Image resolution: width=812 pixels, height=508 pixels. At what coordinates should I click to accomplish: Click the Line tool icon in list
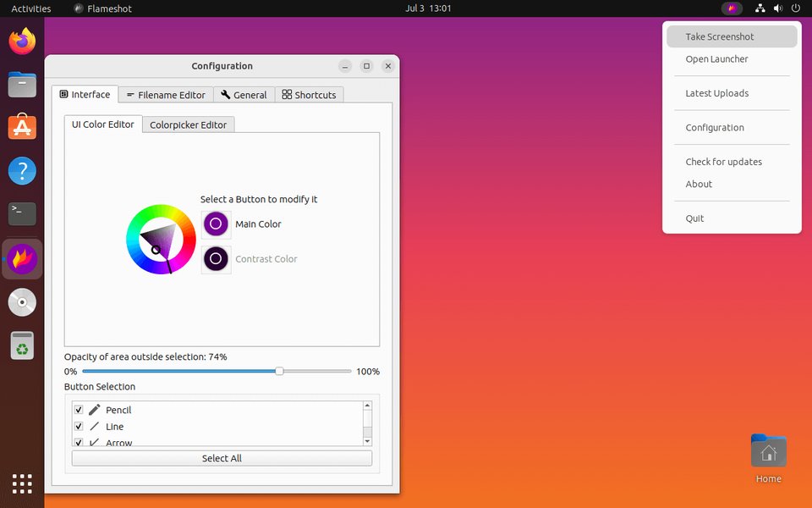pos(94,426)
